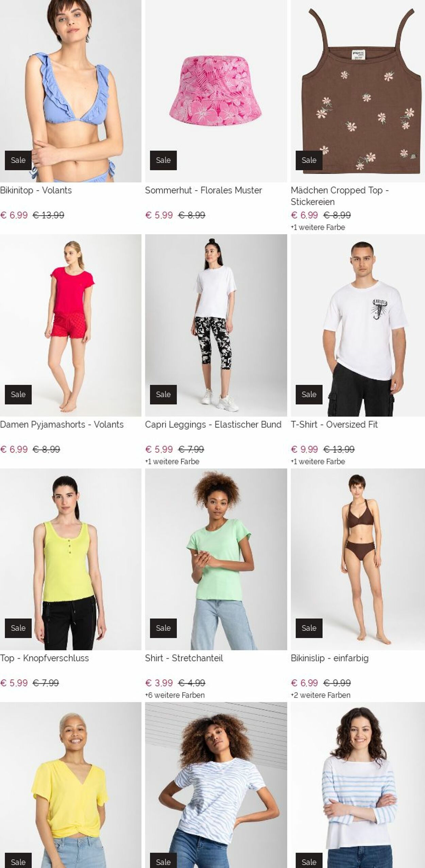
Task: Open the yellow Top - Knopfverschluss image
Action: [70, 560]
